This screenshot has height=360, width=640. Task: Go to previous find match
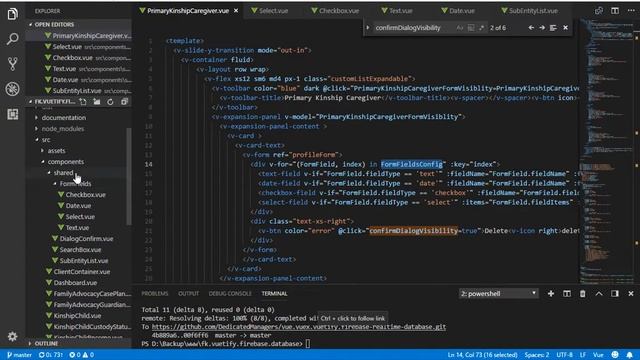(x=531, y=28)
